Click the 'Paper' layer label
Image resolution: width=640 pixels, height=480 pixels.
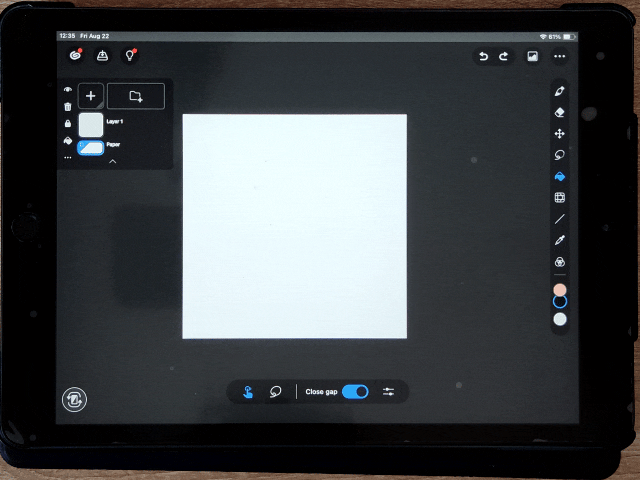(x=113, y=144)
